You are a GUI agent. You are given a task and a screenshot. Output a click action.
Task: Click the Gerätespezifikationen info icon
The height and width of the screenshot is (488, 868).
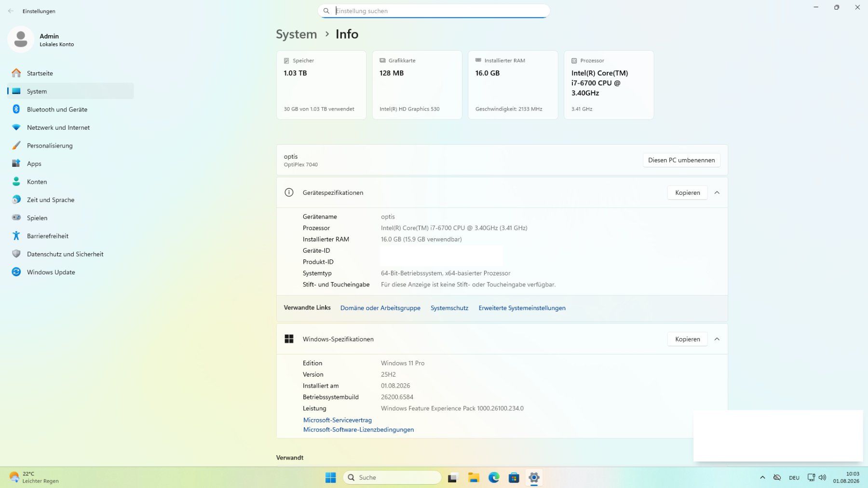(289, 192)
